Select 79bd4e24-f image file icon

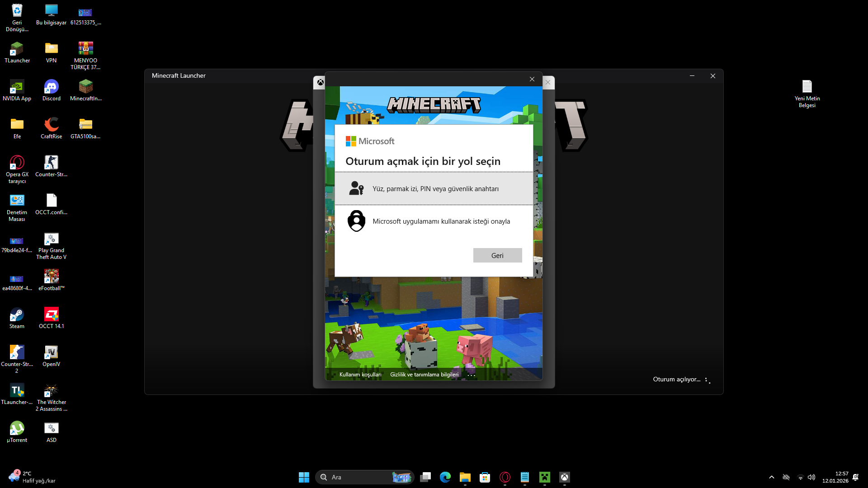[17, 244]
